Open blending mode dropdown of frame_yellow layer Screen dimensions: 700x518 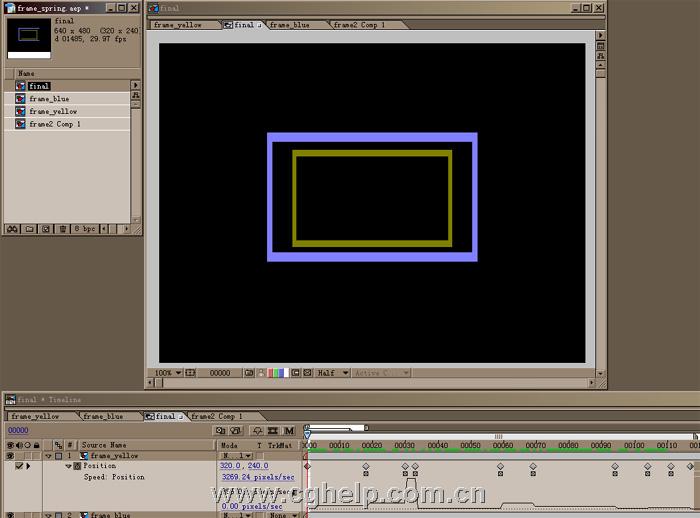pos(238,455)
